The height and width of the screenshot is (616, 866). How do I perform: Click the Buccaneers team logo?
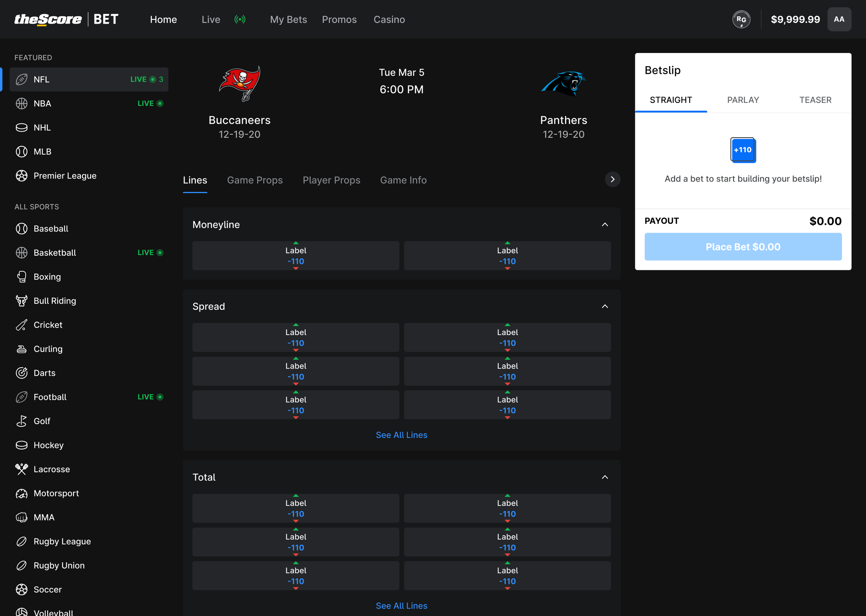point(240,83)
